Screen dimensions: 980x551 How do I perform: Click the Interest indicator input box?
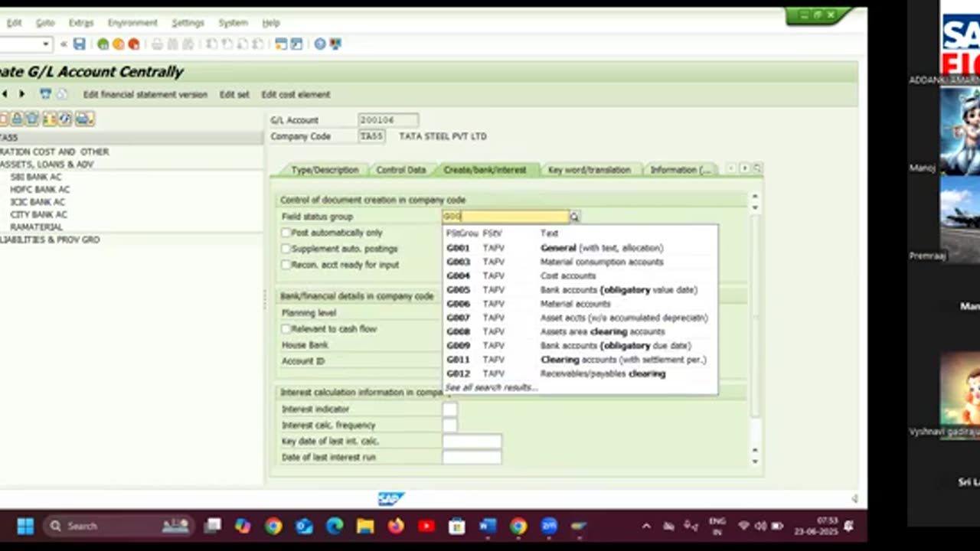[x=449, y=409]
